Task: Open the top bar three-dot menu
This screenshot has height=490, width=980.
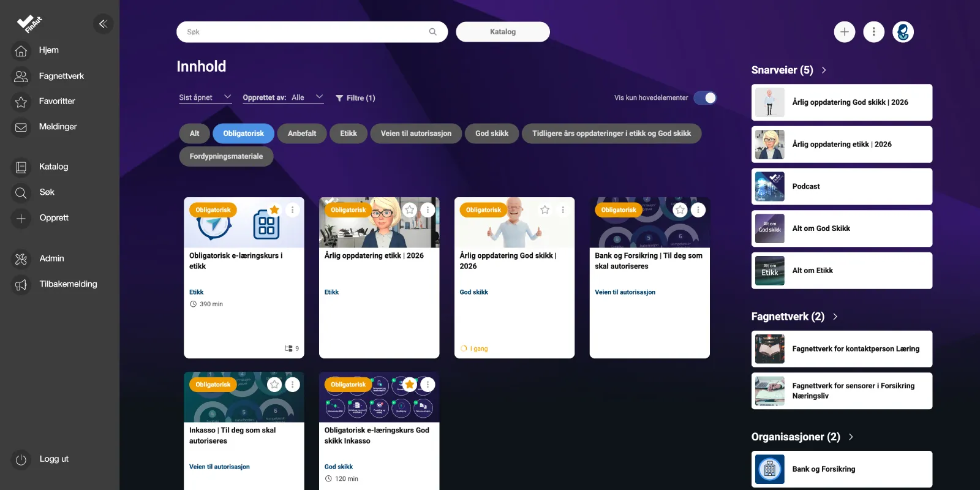Action: click(x=874, y=32)
